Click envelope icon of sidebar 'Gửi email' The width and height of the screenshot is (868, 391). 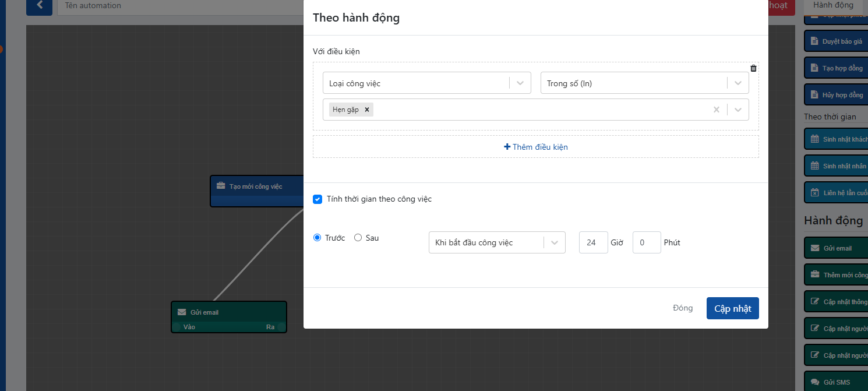tap(815, 248)
